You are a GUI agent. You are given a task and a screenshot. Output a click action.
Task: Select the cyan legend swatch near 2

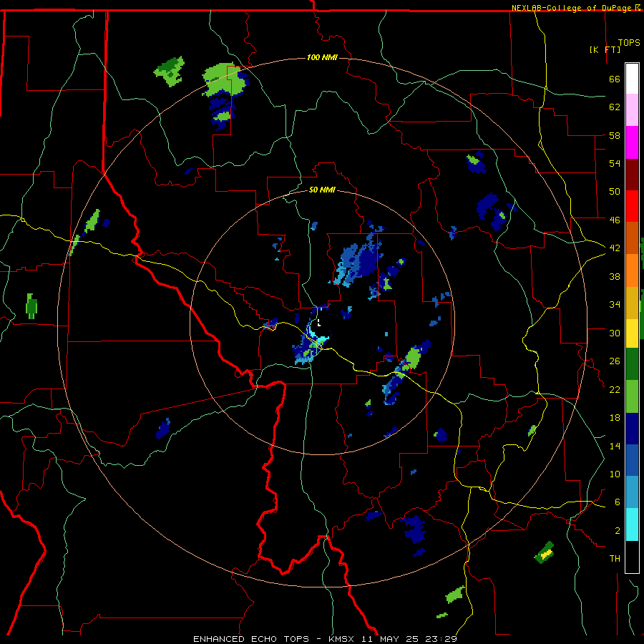(632, 525)
